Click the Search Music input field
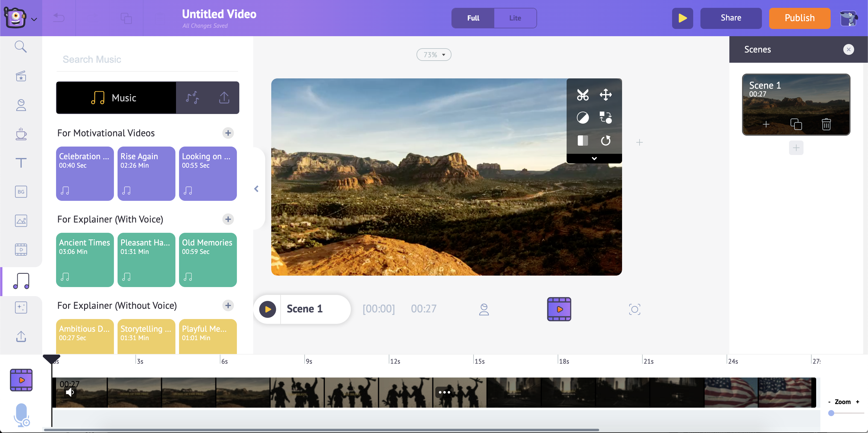Image resolution: width=868 pixels, height=433 pixels. pos(147,59)
